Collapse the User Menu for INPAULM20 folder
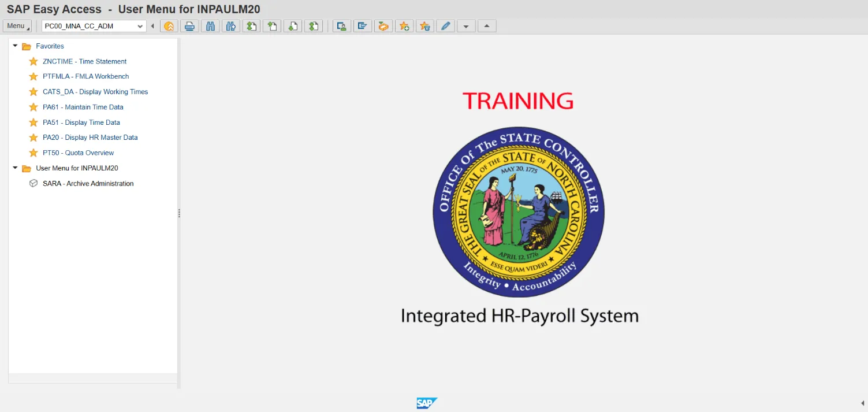The width and height of the screenshot is (868, 412). [x=15, y=168]
